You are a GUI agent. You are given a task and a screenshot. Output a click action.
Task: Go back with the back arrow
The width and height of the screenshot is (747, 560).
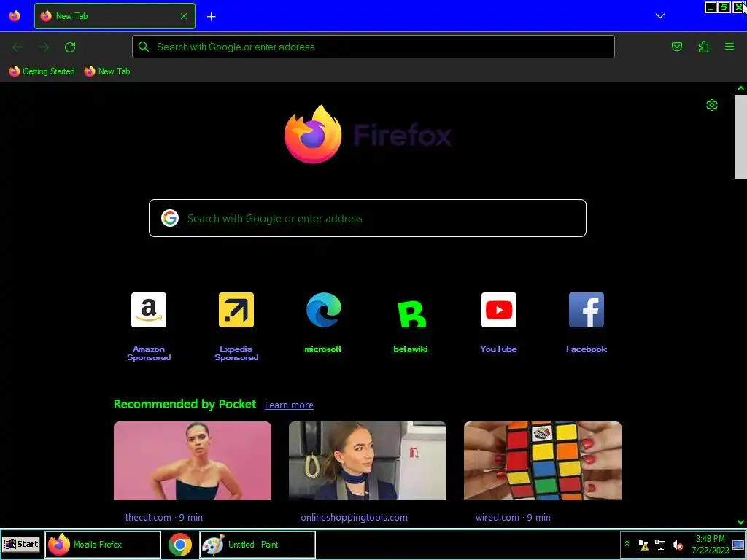[x=18, y=47]
